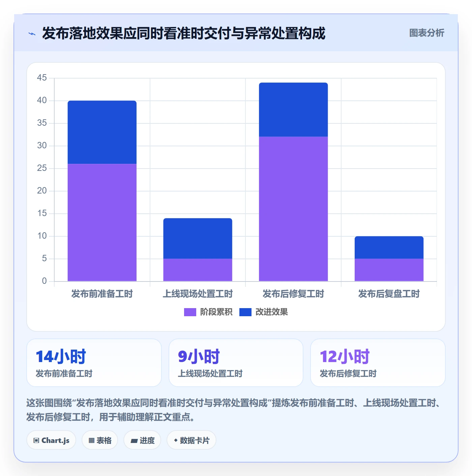
Task: Click the square icon in Chart.js chip
Action: coord(36,440)
